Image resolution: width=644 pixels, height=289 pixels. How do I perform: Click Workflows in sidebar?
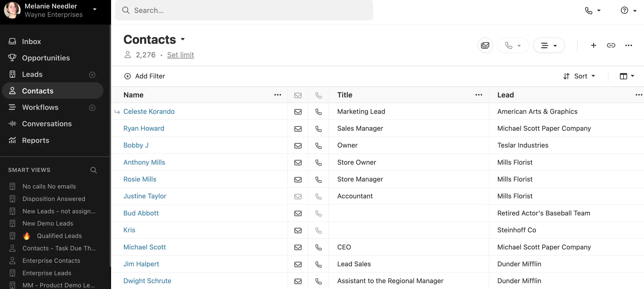(40, 107)
